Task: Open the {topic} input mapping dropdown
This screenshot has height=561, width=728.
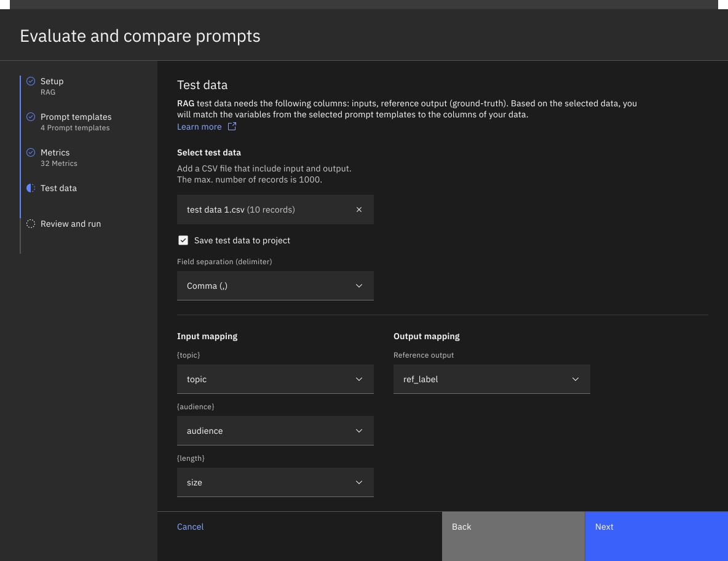Action: click(275, 379)
